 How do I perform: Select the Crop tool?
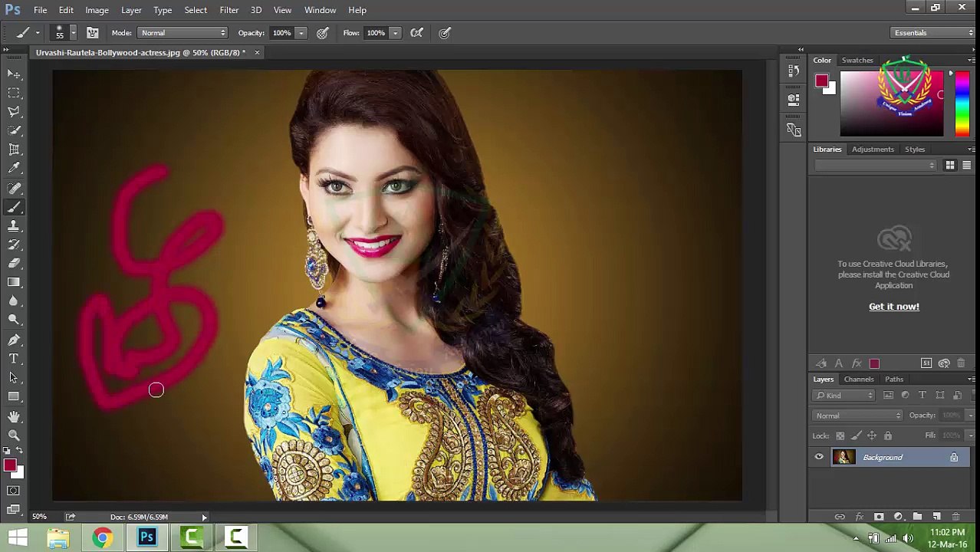coord(14,149)
